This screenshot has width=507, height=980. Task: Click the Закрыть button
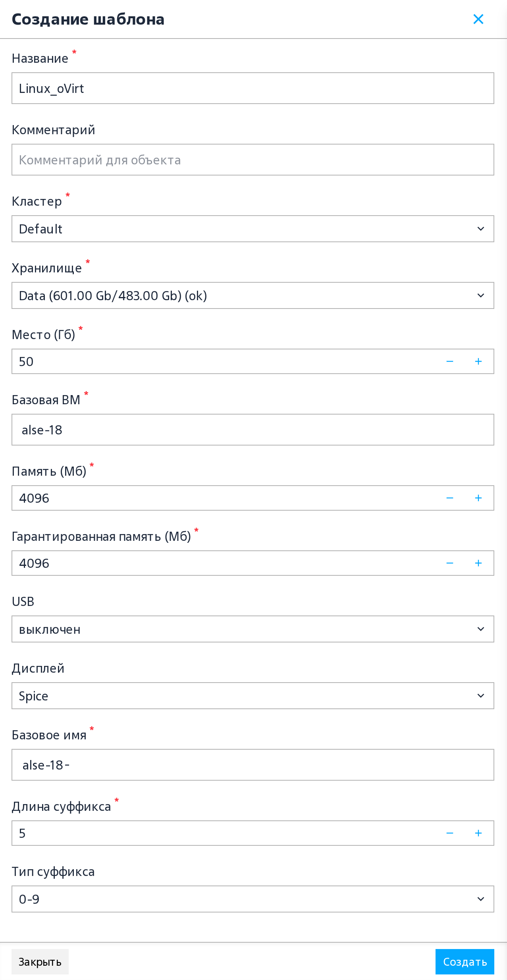pos(40,962)
